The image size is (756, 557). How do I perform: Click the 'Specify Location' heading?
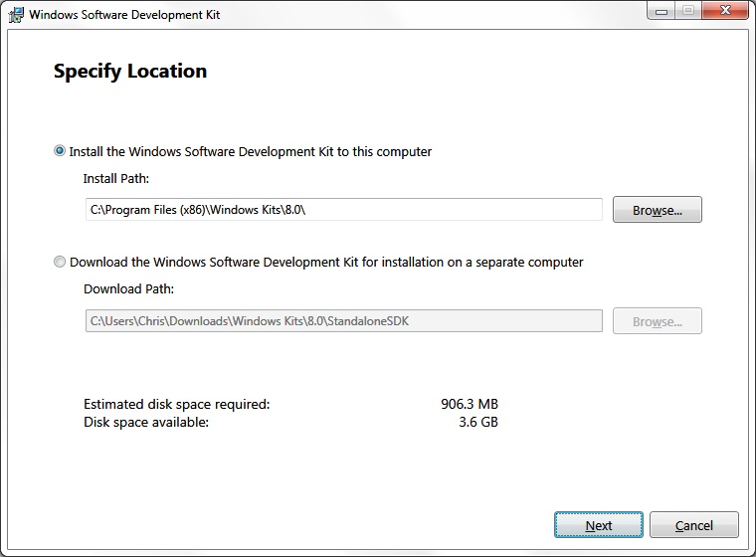(130, 72)
